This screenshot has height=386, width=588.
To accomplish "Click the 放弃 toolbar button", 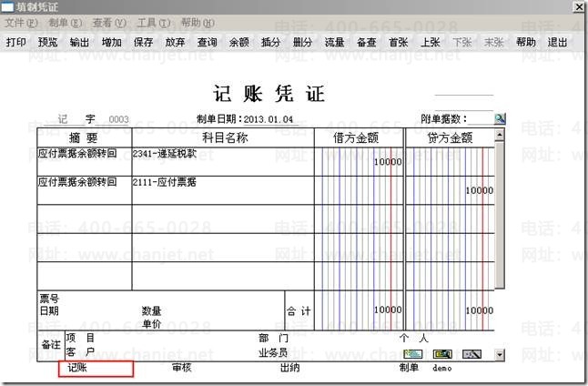I will (x=176, y=42).
